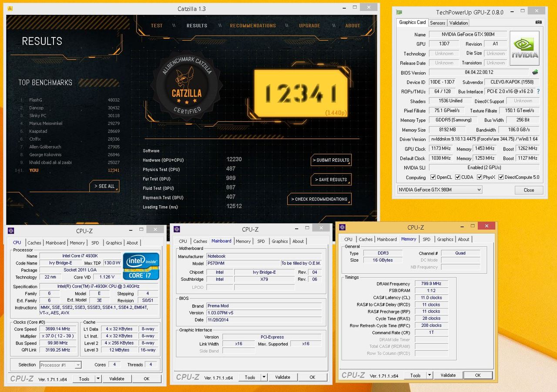Click the GPU-Z title bar app icon

pyautogui.click(x=399, y=12)
